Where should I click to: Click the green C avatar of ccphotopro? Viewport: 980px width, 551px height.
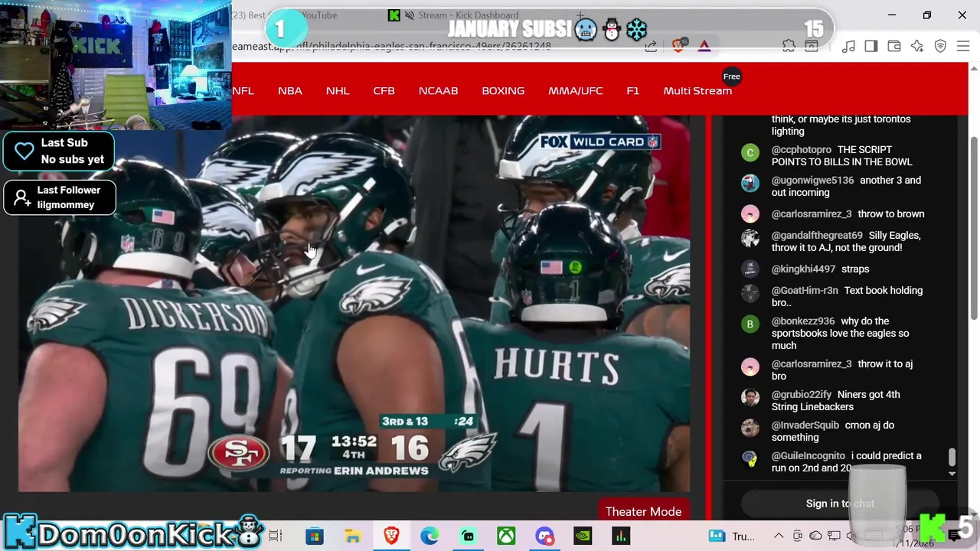click(x=750, y=152)
